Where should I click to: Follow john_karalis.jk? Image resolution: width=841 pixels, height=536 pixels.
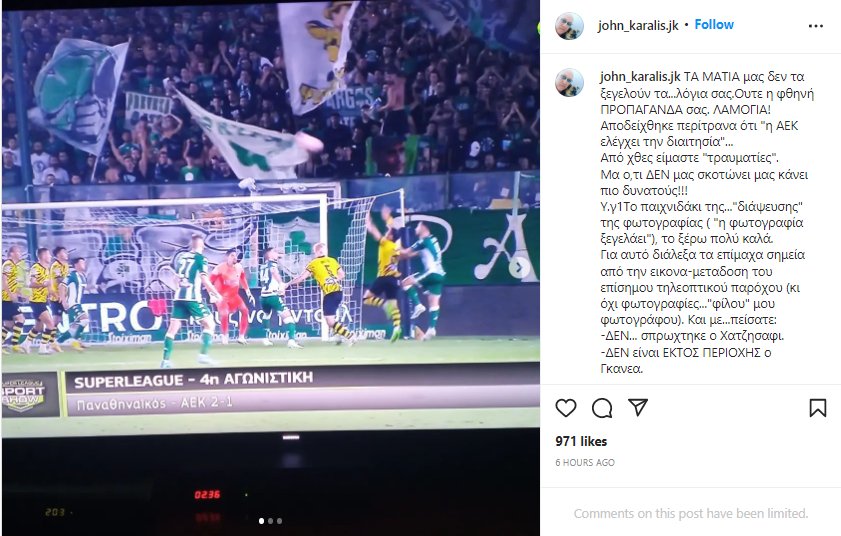tap(714, 25)
